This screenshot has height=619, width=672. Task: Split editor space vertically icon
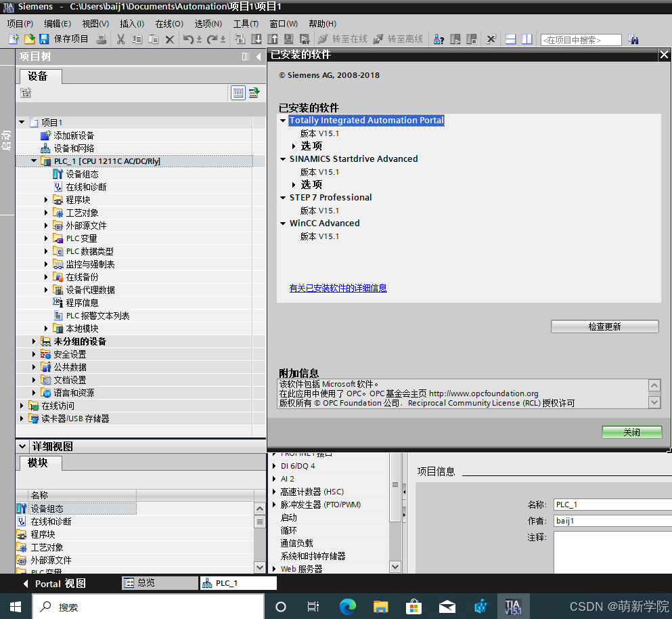[527, 39]
